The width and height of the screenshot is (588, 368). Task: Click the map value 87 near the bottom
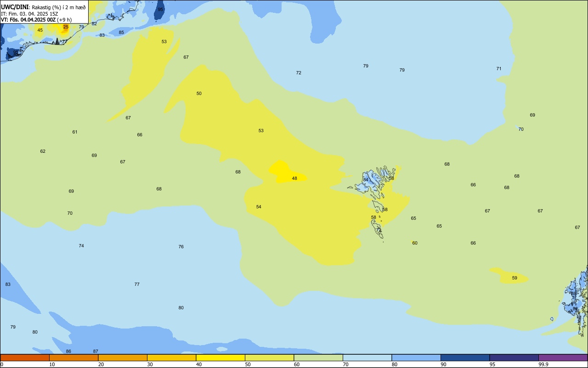click(96, 351)
